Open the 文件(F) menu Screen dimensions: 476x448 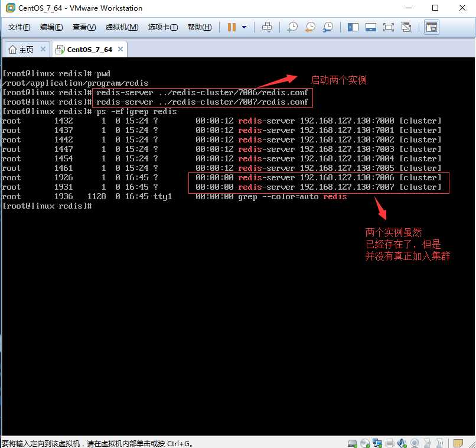click(19, 27)
